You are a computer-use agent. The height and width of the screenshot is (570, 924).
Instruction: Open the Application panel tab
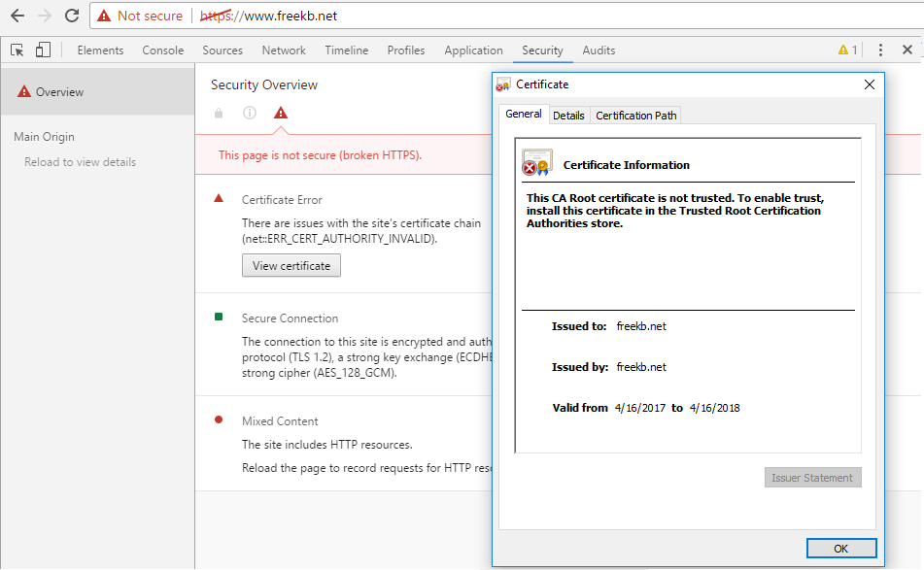(473, 50)
